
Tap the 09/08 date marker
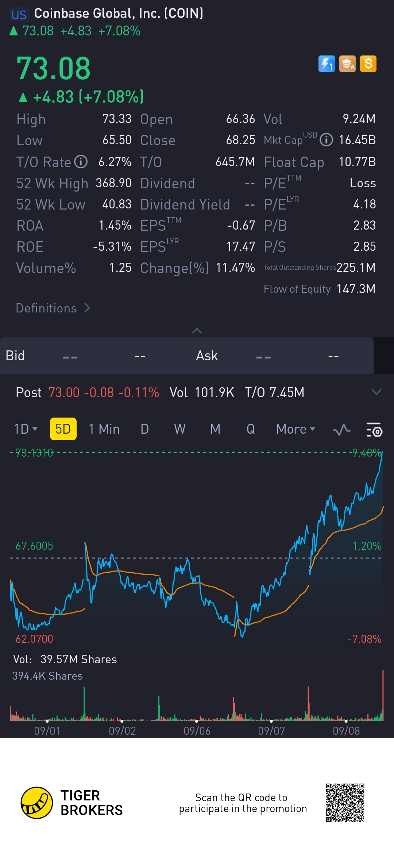[346, 731]
